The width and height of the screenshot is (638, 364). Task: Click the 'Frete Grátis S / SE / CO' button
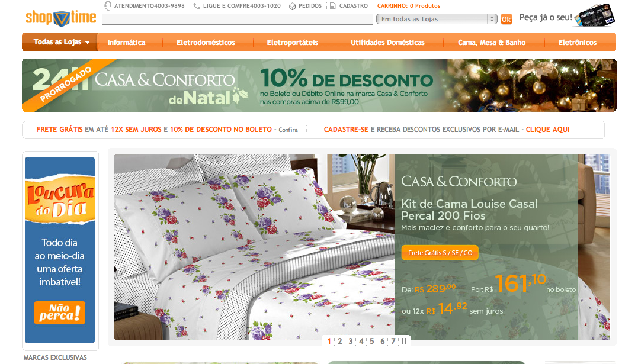click(440, 253)
